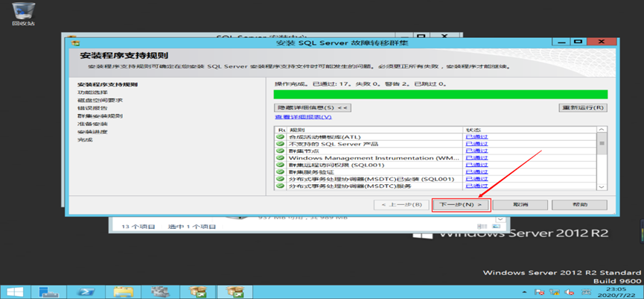Open 已通过 link for 不支持的 SQL Server 产品
644x299 pixels.
click(476, 144)
